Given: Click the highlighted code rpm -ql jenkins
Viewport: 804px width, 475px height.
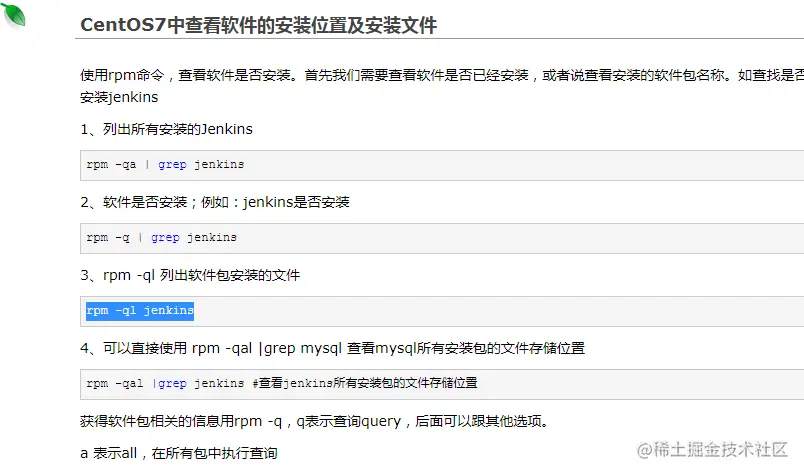Looking at the screenshot, I should point(140,311).
